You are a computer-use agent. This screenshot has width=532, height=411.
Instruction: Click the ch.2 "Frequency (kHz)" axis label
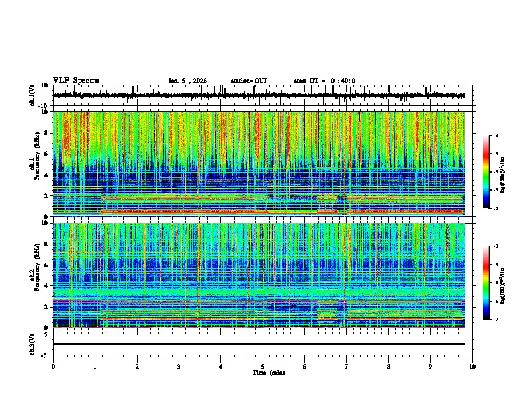[x=37, y=267]
